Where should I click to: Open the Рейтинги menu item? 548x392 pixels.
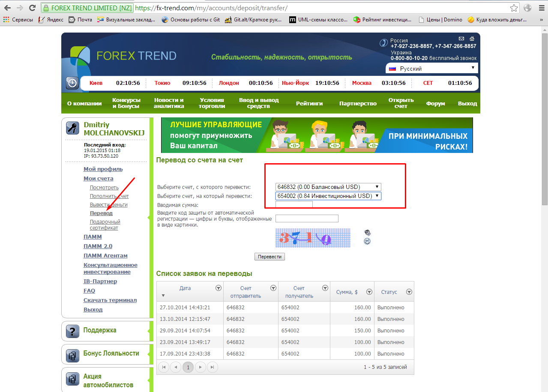(309, 103)
